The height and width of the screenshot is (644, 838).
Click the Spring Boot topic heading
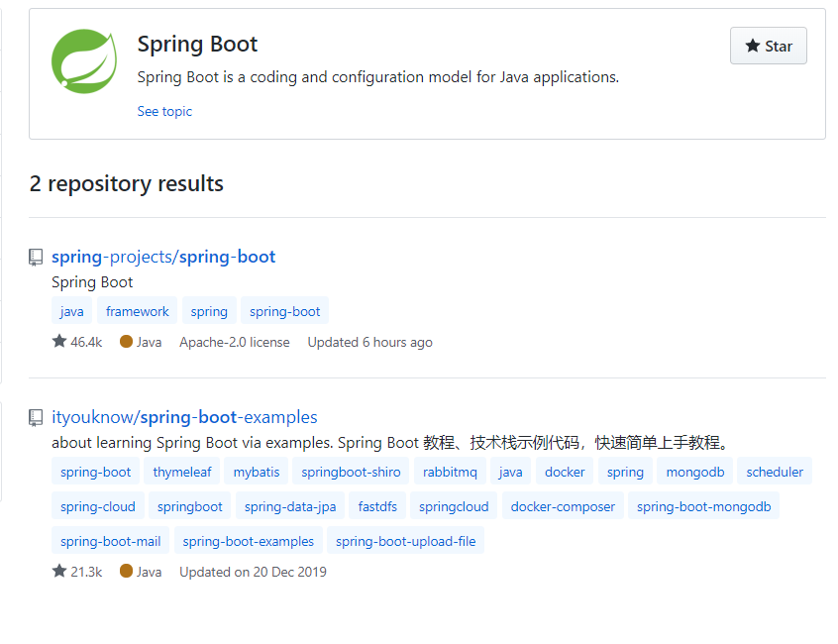point(197,44)
